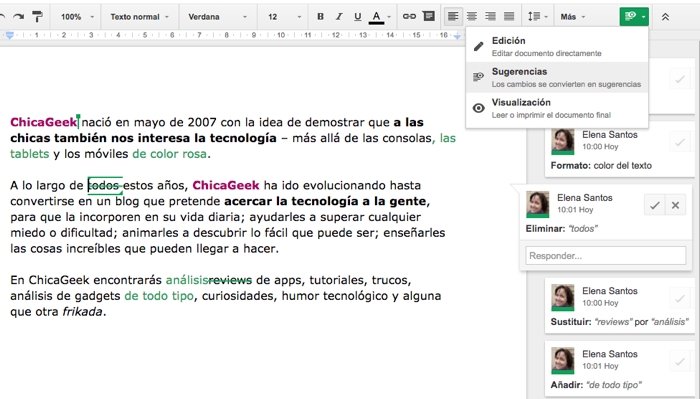
Task: Accept the 'Sustituir: reviews' suggestion
Action: point(679,299)
